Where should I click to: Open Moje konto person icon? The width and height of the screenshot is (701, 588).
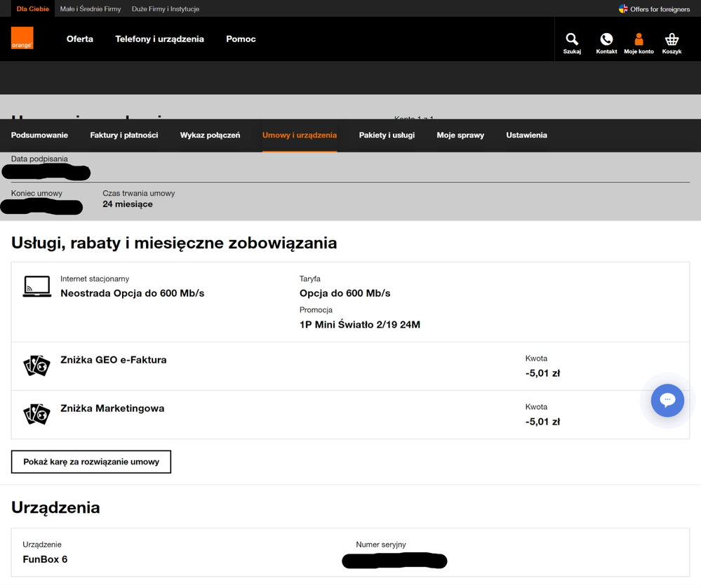(639, 40)
